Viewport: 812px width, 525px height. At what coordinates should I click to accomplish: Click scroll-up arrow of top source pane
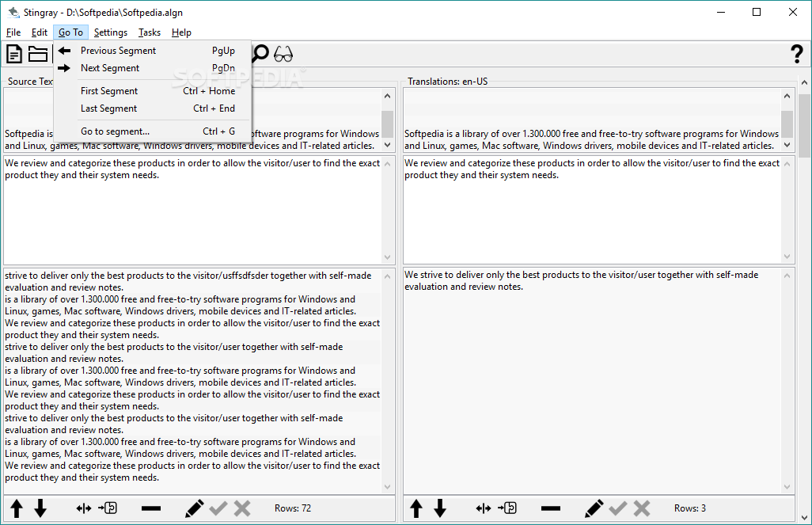[387, 96]
